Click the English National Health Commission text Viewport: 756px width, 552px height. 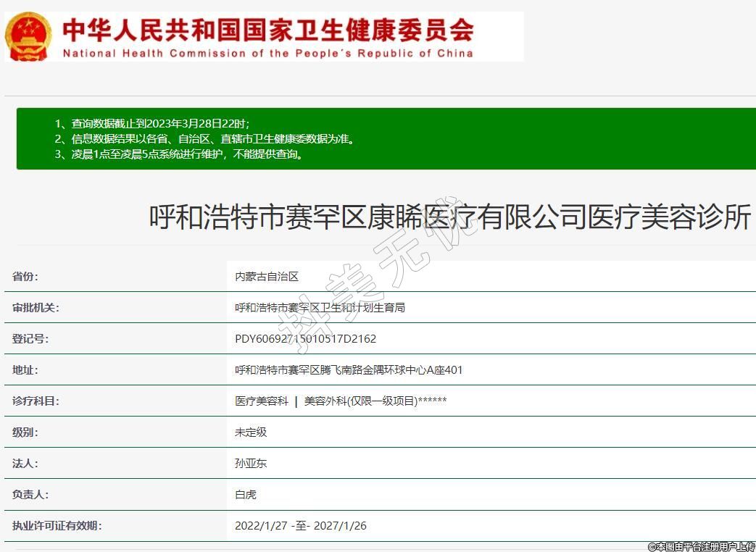(267, 53)
